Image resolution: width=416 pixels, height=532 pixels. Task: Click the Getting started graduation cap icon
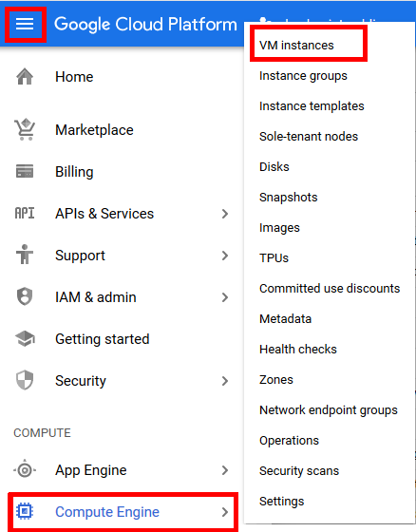pos(25,338)
